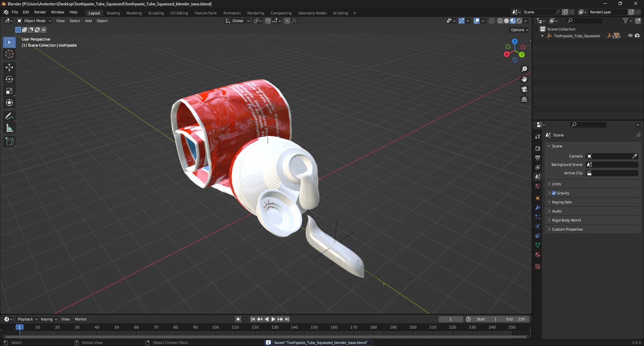
Task: Activate the Rotate tool
Action: pyautogui.click(x=9, y=79)
